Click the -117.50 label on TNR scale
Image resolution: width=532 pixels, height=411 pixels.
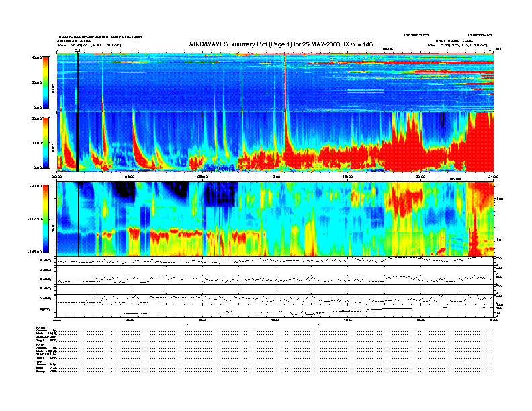click(35, 219)
